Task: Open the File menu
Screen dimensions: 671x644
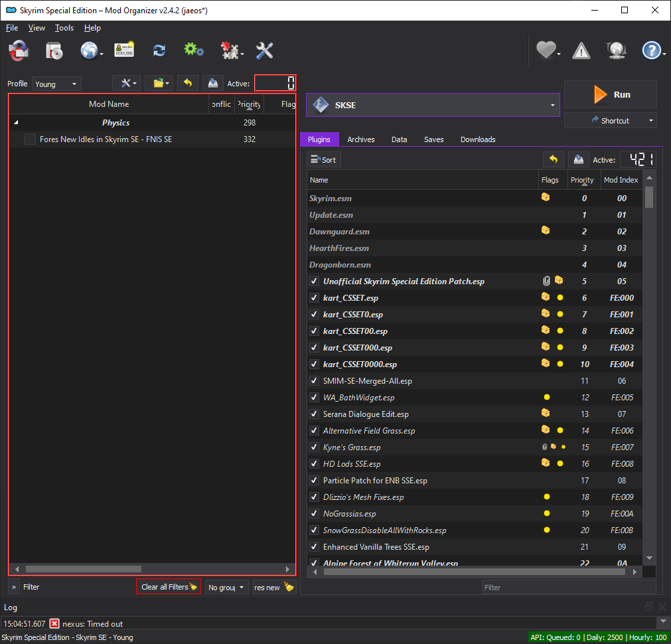Action: (x=12, y=28)
